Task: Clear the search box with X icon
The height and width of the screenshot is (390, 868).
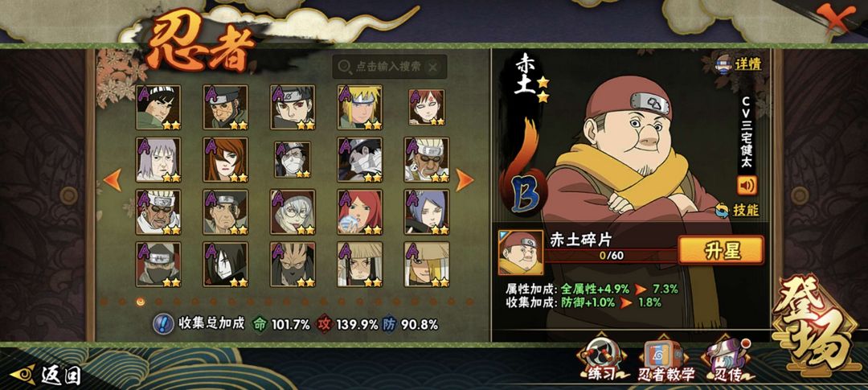Action: point(433,67)
